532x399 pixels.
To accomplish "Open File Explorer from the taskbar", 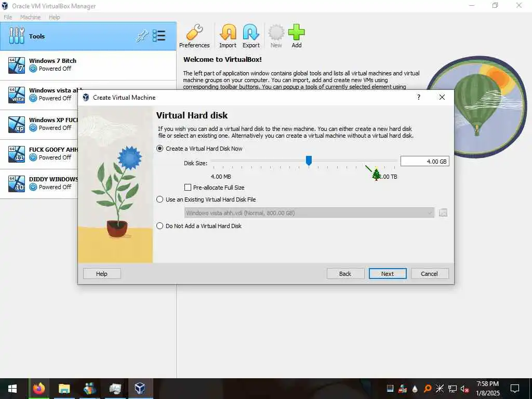I will click(64, 388).
